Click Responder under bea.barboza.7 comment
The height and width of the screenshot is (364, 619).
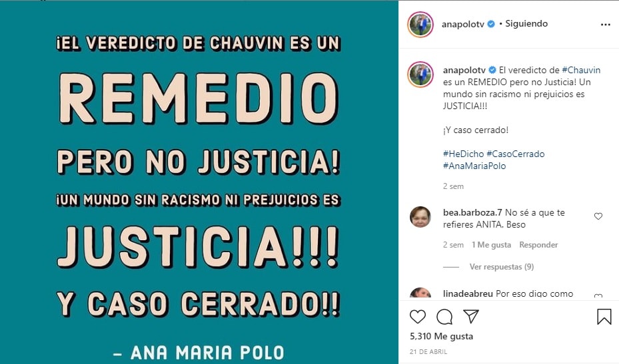point(538,245)
